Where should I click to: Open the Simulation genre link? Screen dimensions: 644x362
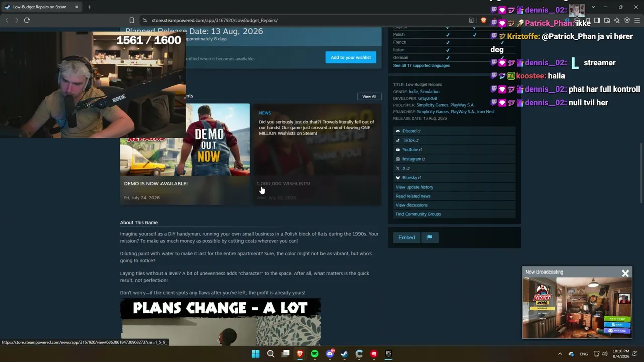point(430,92)
